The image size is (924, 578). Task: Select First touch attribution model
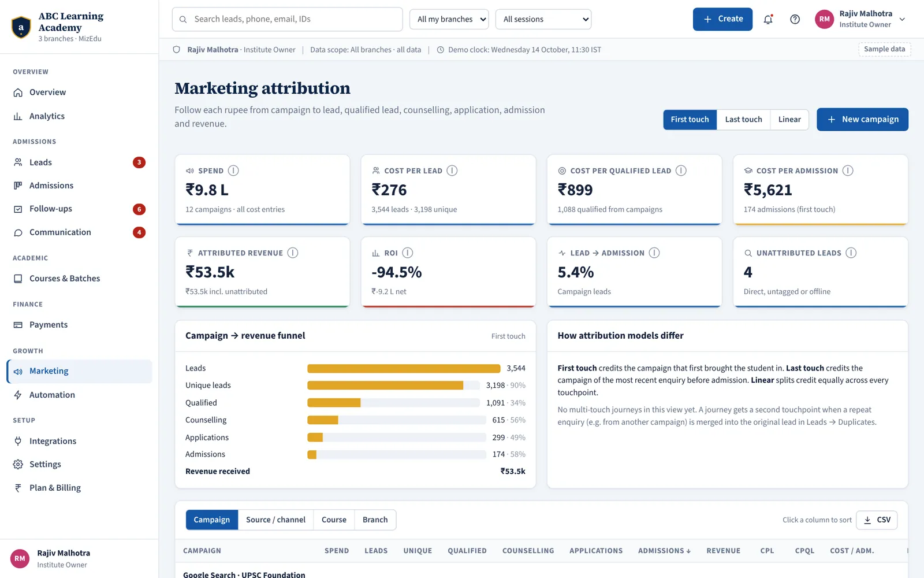point(690,120)
